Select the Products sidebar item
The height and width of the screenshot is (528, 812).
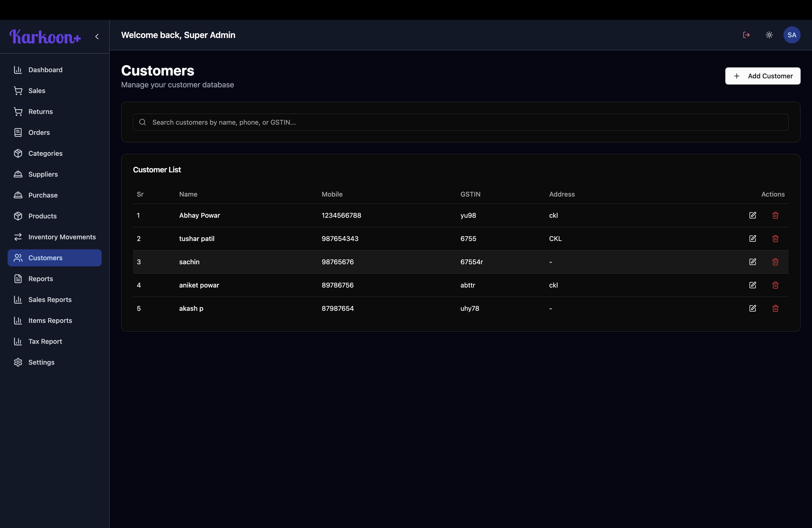[42, 216]
